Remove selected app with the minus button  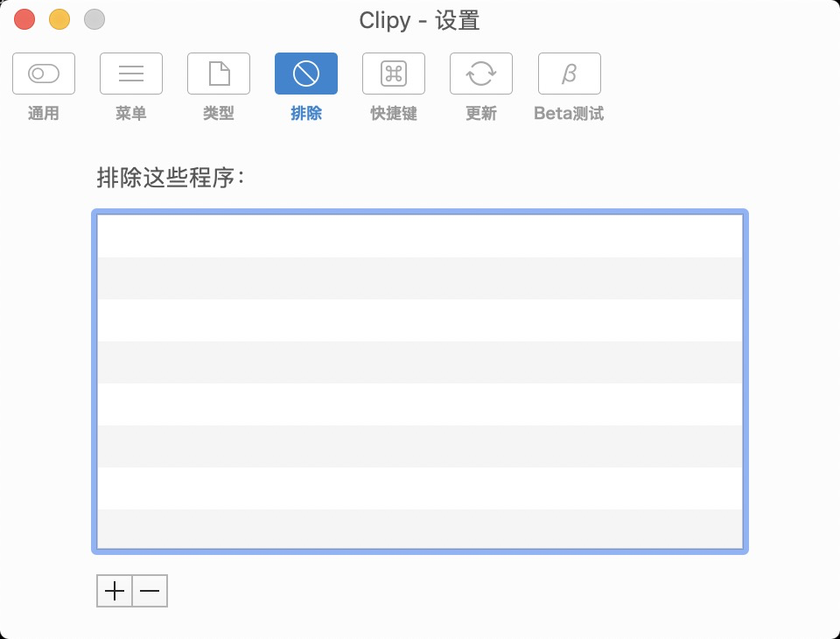(150, 591)
